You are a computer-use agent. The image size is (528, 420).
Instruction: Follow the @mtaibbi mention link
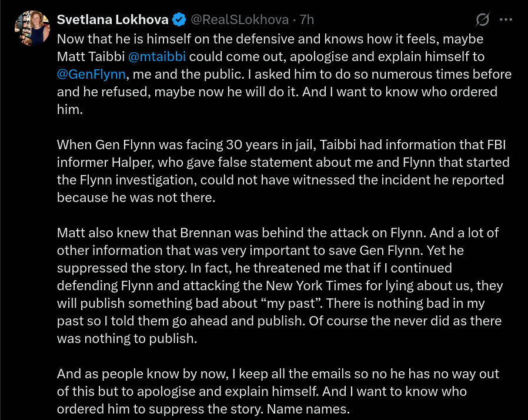pos(157,56)
